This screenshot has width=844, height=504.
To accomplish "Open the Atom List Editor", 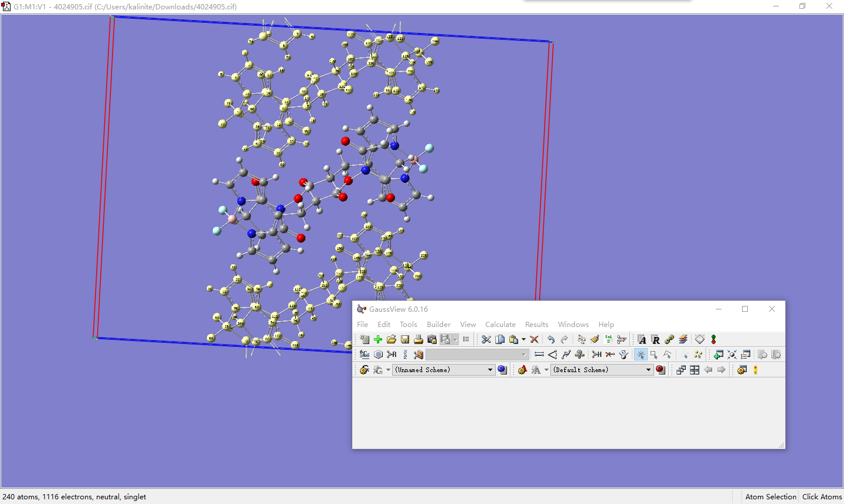I will [641, 339].
